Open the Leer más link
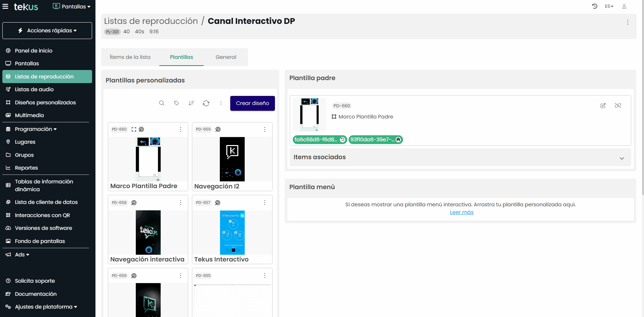The image size is (644, 317). pos(461,212)
